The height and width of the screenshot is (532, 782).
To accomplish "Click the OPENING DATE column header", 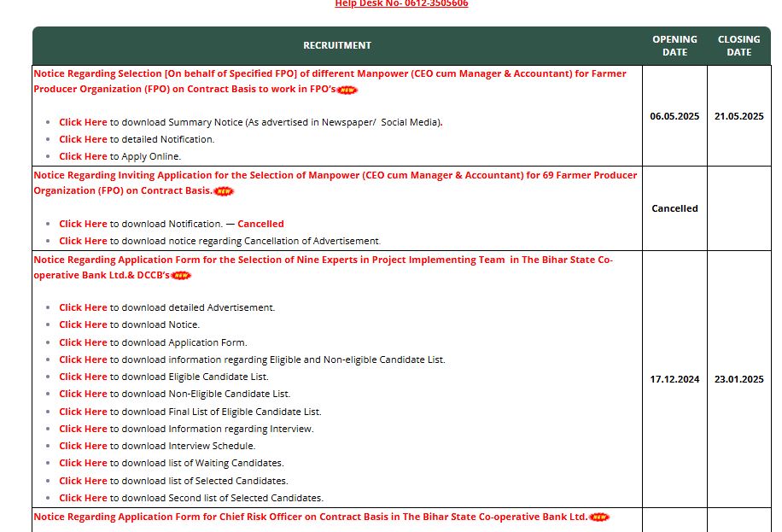I will pyautogui.click(x=674, y=45).
